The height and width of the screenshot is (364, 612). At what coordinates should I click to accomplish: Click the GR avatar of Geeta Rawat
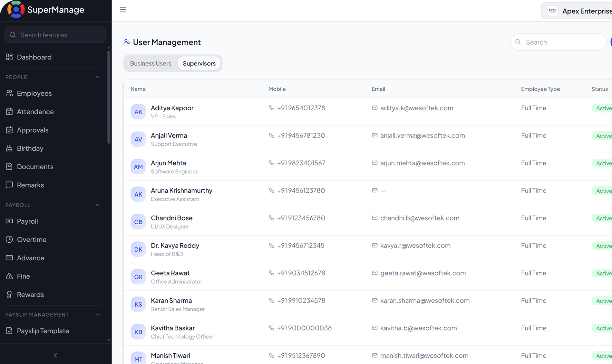(138, 277)
